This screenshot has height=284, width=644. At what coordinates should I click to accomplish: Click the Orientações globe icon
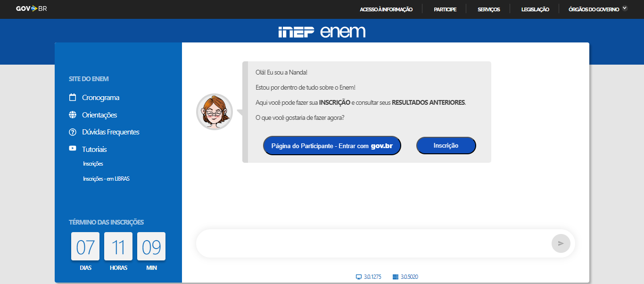click(73, 115)
